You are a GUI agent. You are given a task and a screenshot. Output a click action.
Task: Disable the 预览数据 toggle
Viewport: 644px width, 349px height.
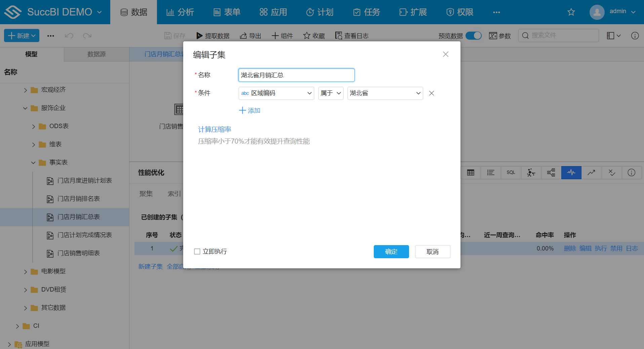pyautogui.click(x=474, y=35)
